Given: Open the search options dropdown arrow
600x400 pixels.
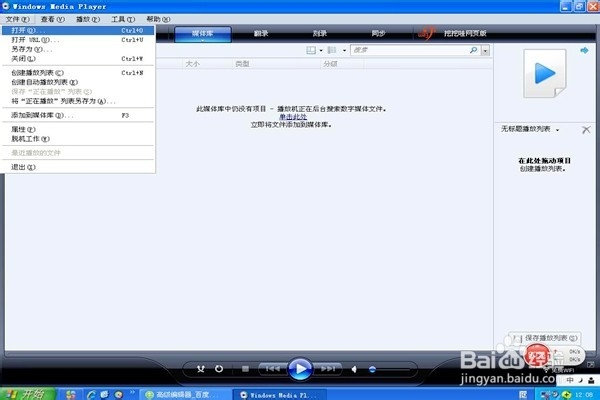Looking at the screenshot, I should pos(485,50).
